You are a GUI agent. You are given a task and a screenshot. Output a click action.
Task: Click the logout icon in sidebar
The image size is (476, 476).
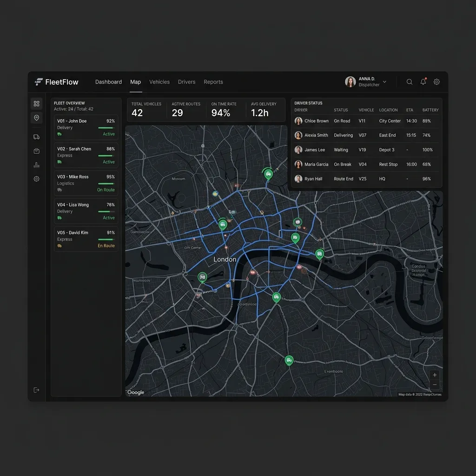[x=36, y=390]
